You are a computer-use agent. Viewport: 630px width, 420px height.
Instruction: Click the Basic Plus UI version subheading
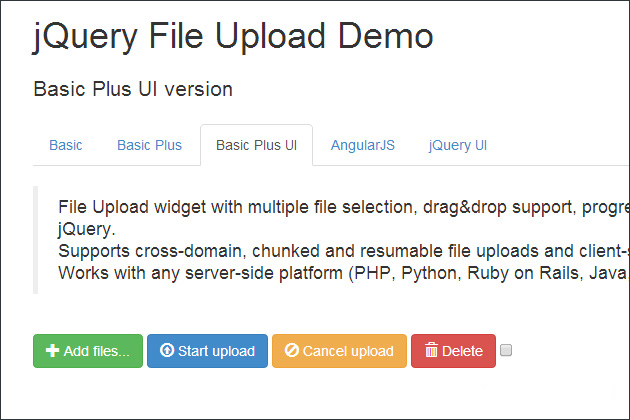133,89
